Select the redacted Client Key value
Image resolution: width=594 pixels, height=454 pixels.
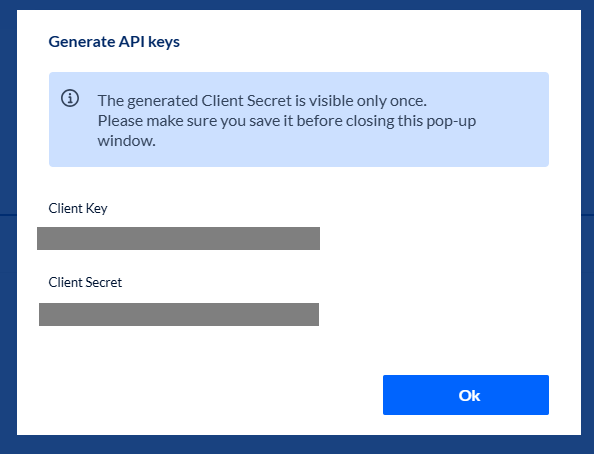point(178,238)
